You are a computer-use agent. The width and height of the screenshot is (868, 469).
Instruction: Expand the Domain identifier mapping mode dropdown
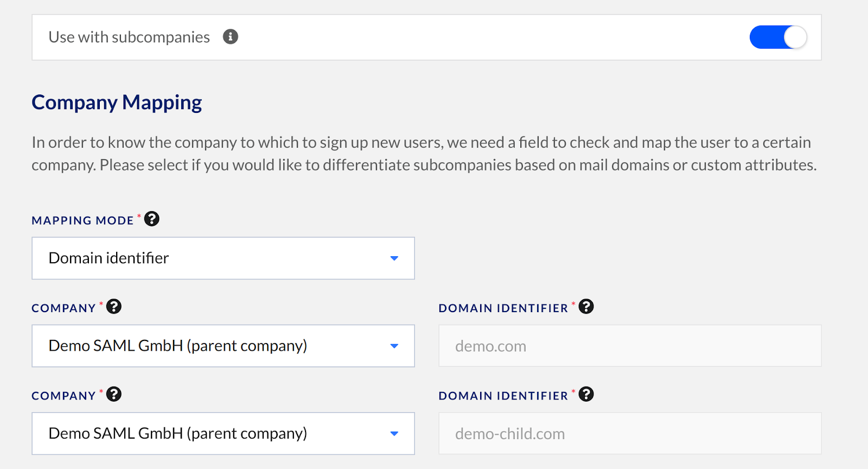click(x=223, y=258)
